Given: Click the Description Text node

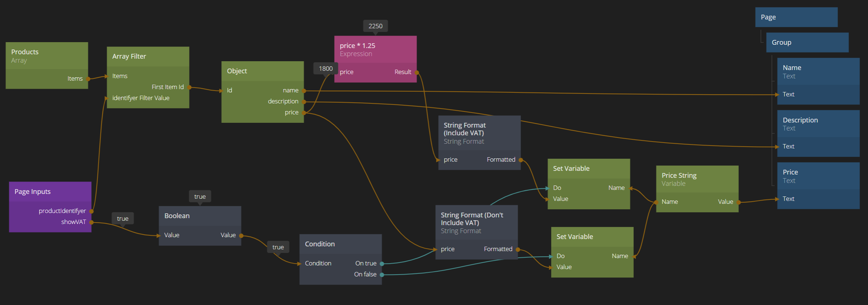Looking at the screenshot, I should click(818, 124).
